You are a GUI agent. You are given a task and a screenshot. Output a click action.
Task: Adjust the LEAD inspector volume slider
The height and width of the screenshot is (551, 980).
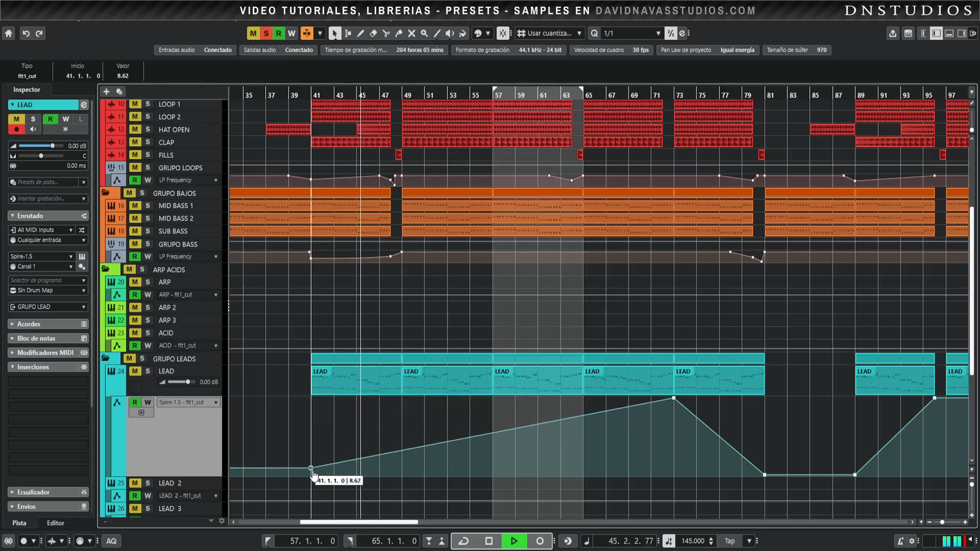[53, 146]
